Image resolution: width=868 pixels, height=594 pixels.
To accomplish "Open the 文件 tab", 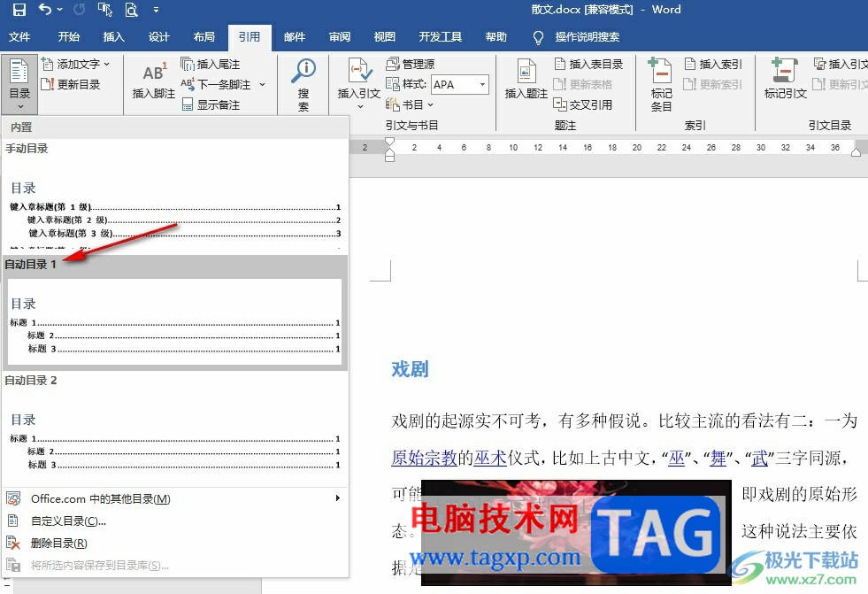I will 19,37.
